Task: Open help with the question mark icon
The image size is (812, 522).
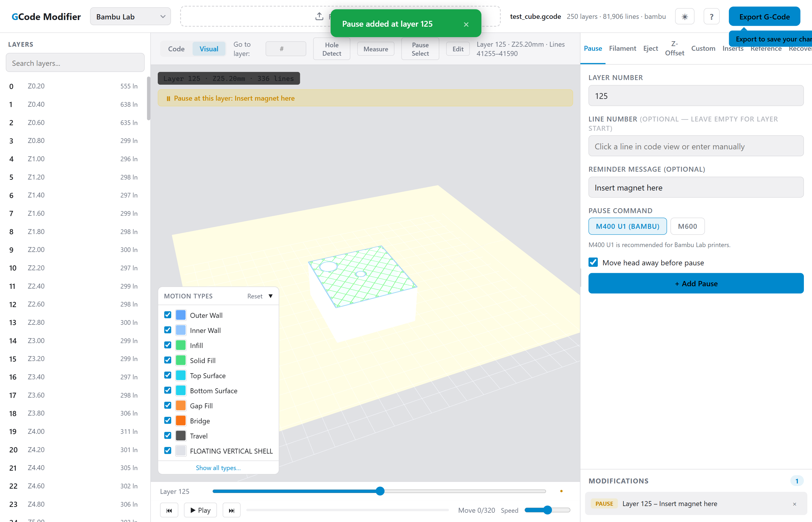Action: (711, 17)
